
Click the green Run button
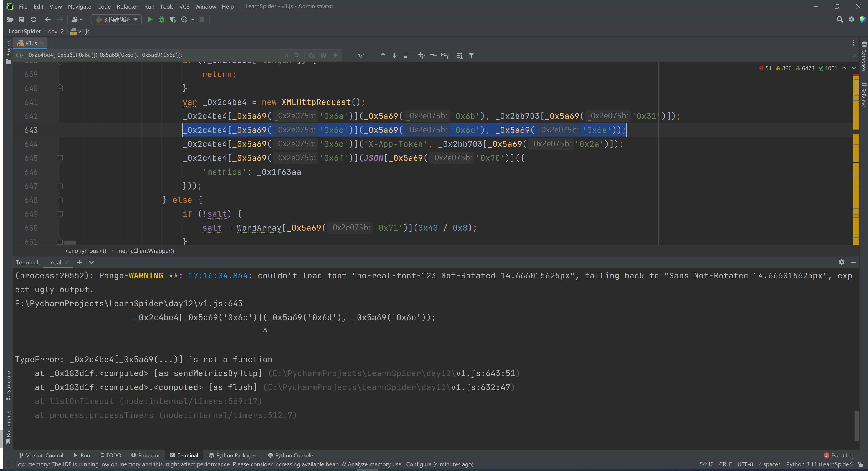point(150,20)
